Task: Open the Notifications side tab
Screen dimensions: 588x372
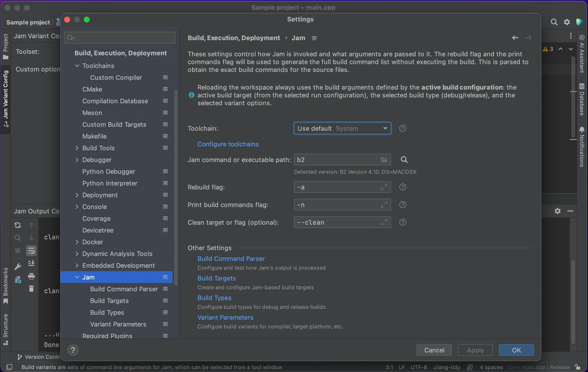Action: [x=582, y=147]
